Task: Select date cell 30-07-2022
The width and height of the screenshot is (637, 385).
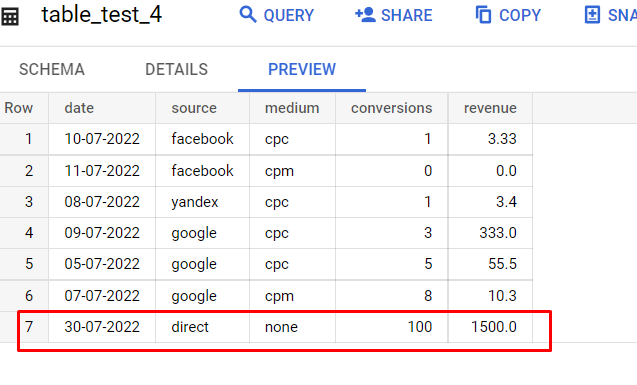Action: click(102, 327)
